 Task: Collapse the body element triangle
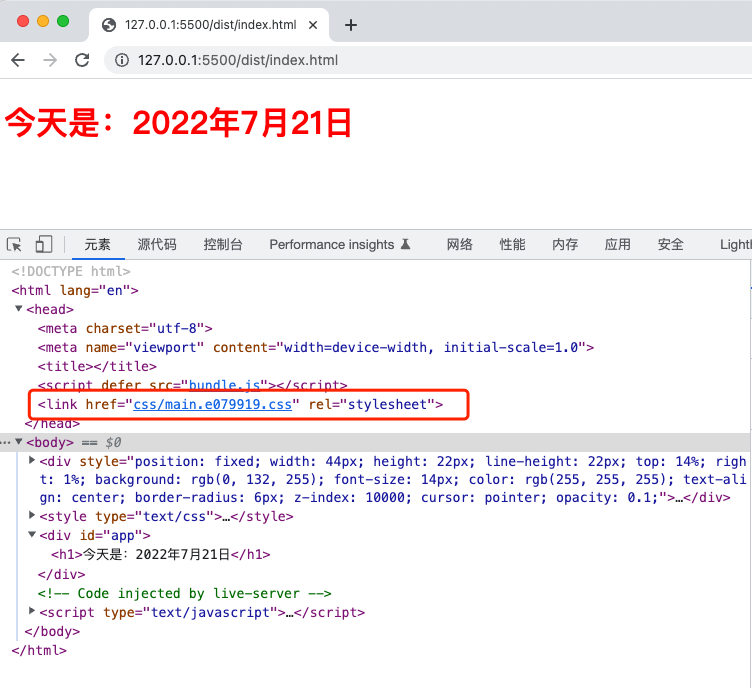[19, 442]
